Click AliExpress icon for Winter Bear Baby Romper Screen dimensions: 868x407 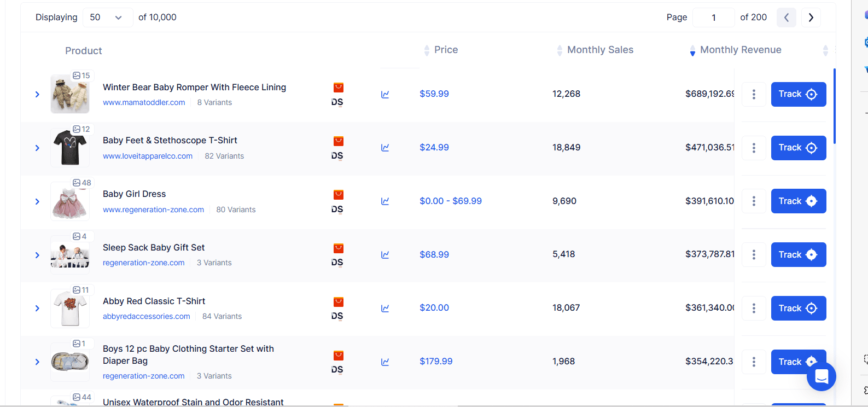click(339, 88)
